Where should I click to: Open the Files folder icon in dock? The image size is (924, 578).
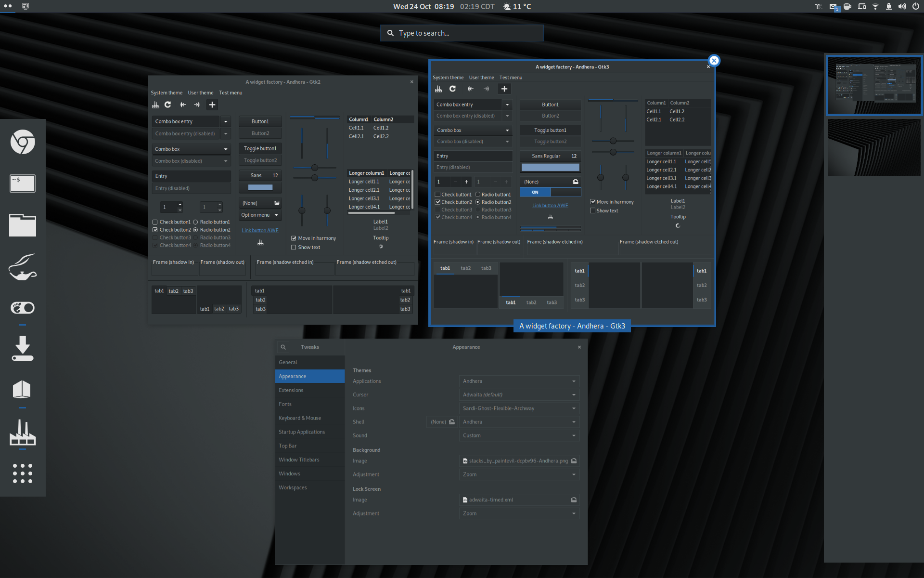[23, 225]
